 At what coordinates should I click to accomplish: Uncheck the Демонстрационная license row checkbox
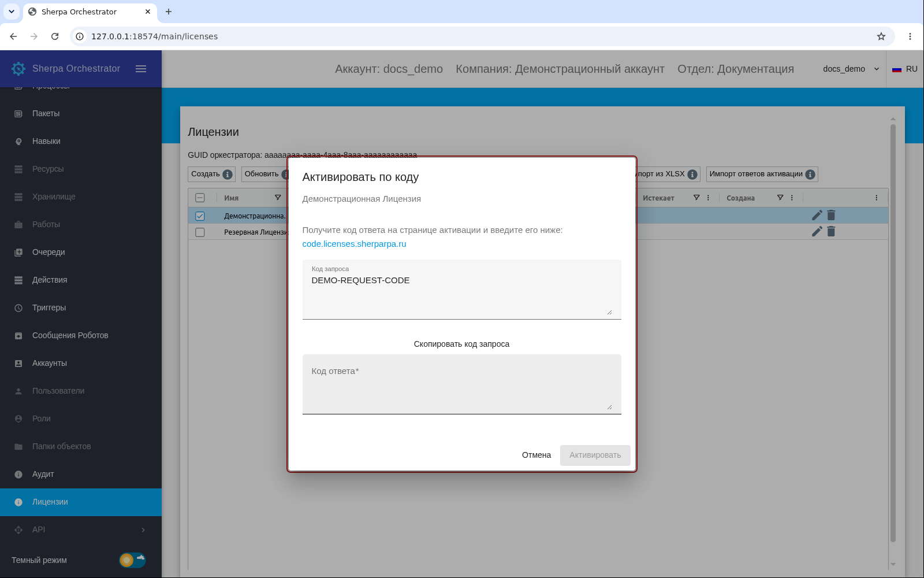click(200, 216)
